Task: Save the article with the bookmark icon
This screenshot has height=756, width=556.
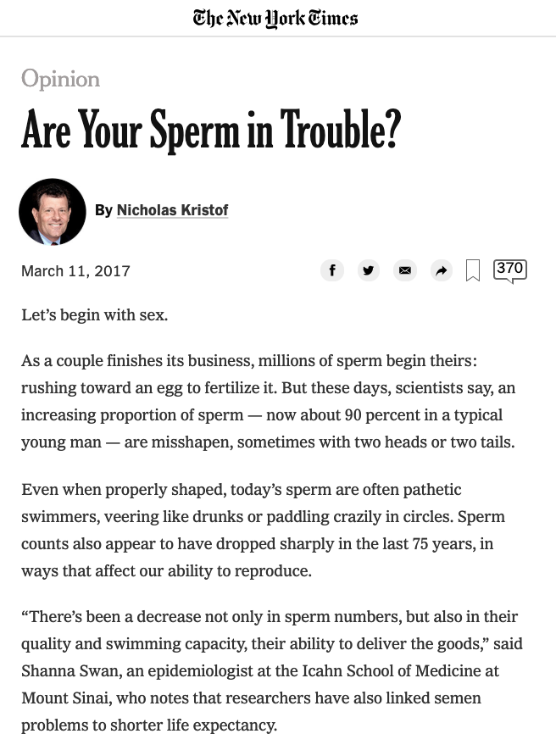Action: point(473,270)
